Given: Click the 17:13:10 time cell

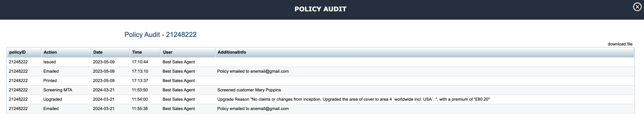Looking at the screenshot, I should click(x=140, y=71).
